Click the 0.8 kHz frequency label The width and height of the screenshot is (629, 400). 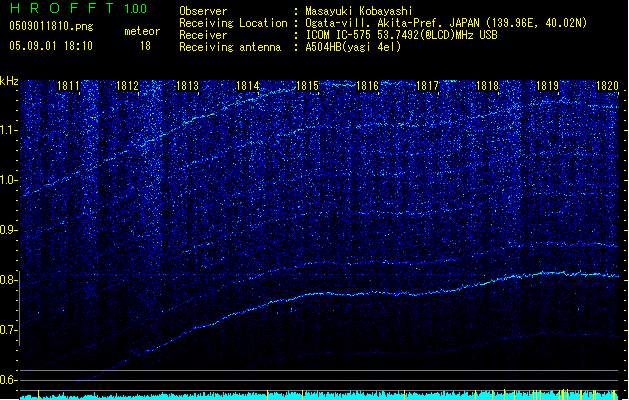[x=9, y=280]
